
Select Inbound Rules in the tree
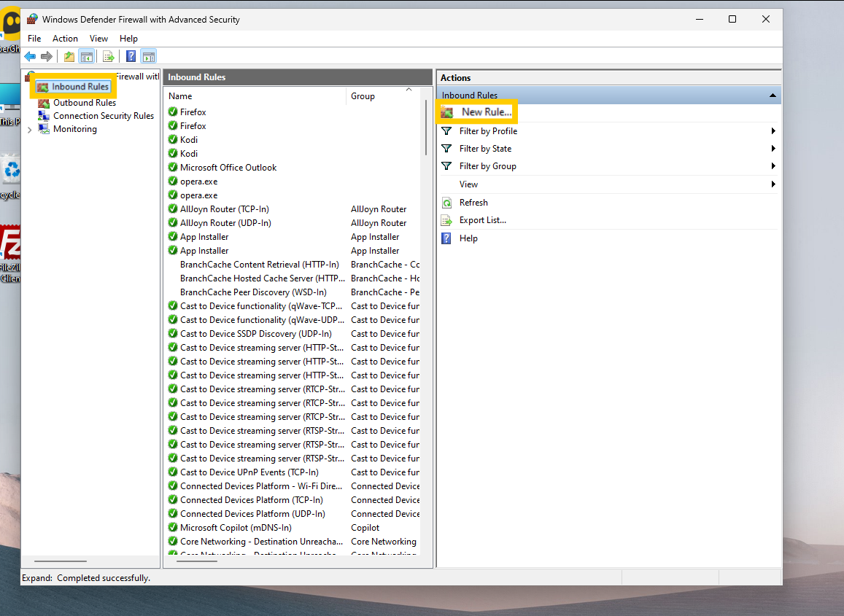(80, 87)
